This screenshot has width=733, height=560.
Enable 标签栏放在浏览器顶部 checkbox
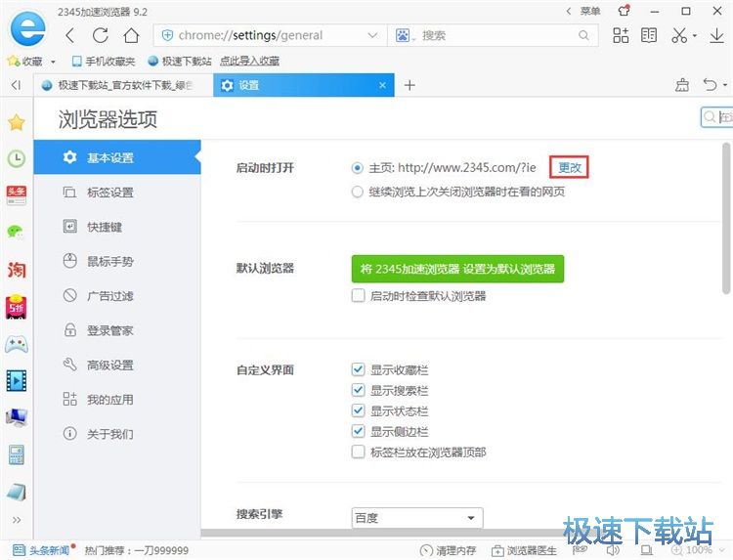[x=358, y=452]
